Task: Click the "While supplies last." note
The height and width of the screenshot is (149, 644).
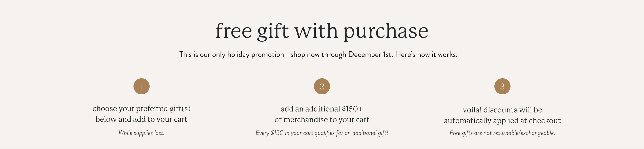Action: [x=142, y=133]
